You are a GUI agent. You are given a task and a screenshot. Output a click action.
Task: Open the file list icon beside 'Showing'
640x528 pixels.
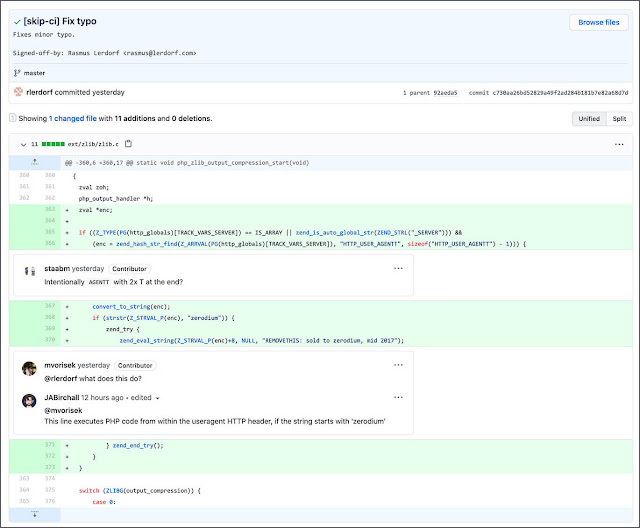point(14,119)
